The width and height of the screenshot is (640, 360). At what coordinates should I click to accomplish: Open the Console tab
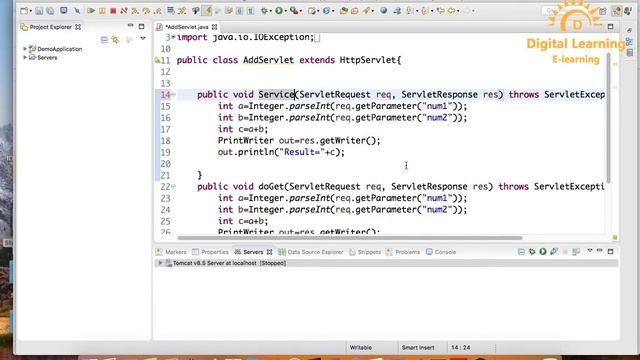(x=441, y=252)
